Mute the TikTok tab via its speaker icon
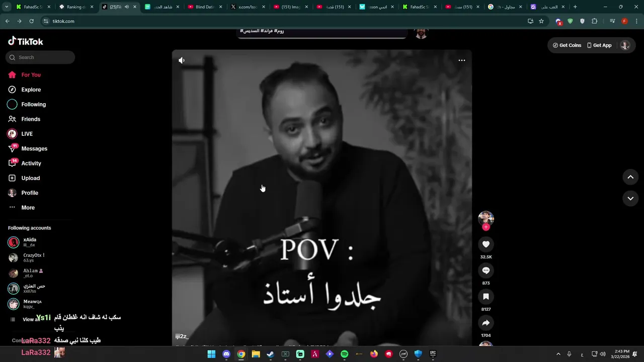644x362 pixels. [127, 7]
